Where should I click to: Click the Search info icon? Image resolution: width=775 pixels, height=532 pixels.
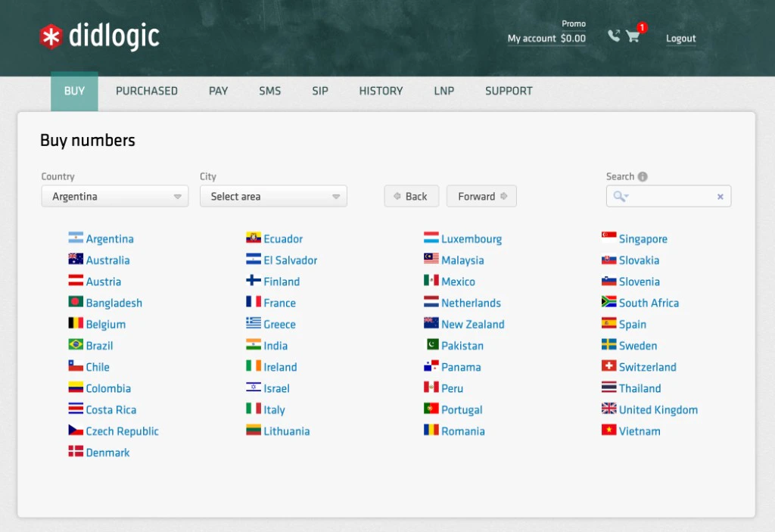[643, 176]
